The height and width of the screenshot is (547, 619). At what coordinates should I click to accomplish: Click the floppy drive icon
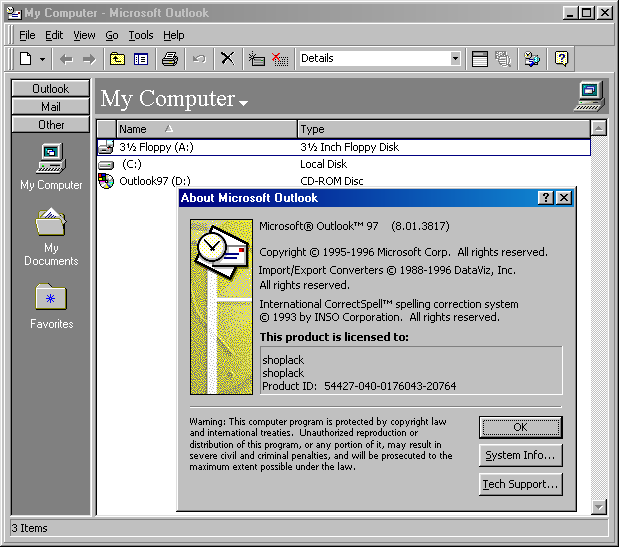tap(106, 147)
